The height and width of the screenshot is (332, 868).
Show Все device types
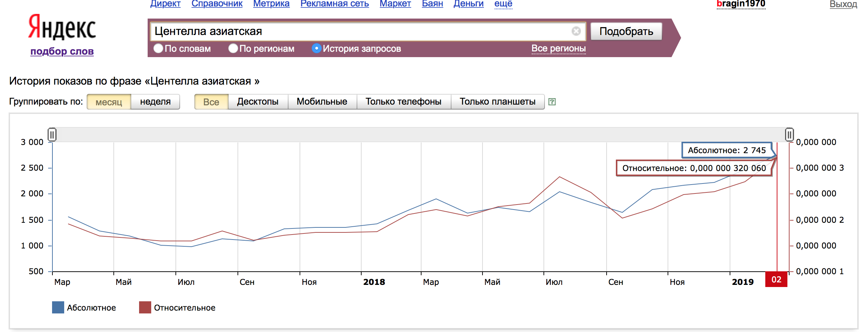(211, 102)
